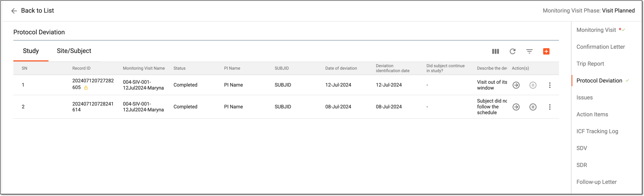The width and height of the screenshot is (644, 196).
Task: Click the PI Name column header
Action: coord(232,68)
